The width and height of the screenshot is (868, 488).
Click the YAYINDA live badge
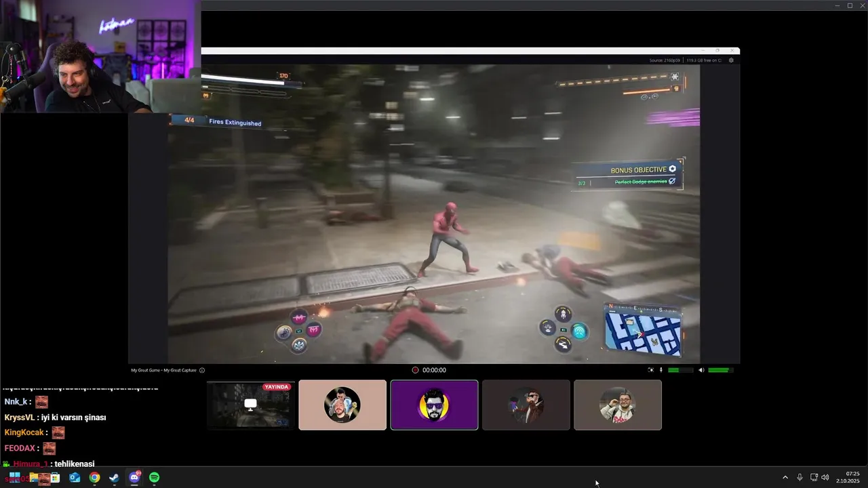coord(277,387)
